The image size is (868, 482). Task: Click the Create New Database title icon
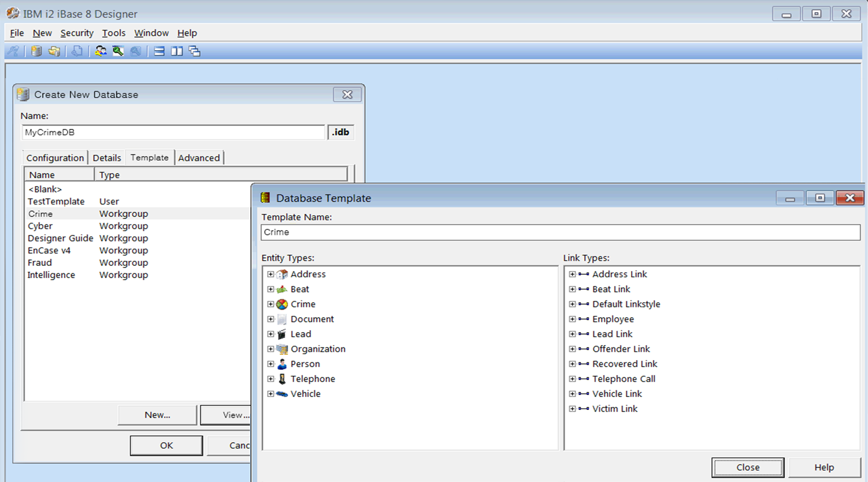click(23, 94)
